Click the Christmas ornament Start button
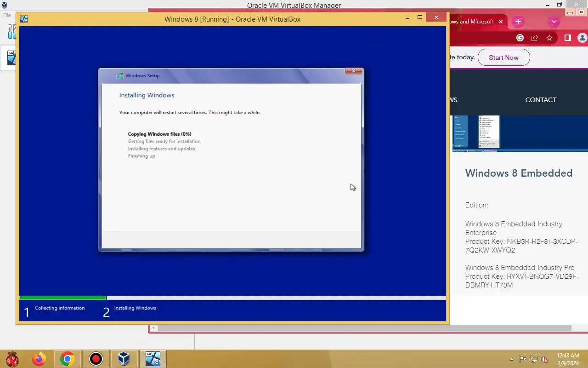 [x=12, y=359]
